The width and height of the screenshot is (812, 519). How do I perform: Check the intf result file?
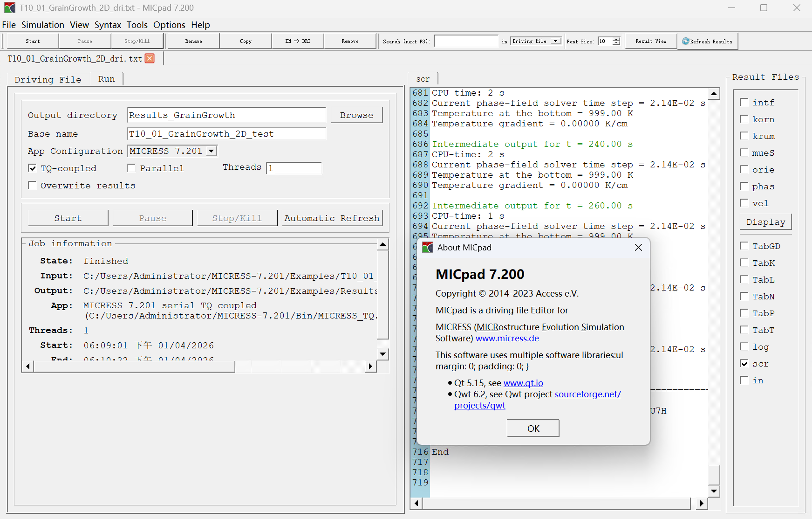[744, 103]
